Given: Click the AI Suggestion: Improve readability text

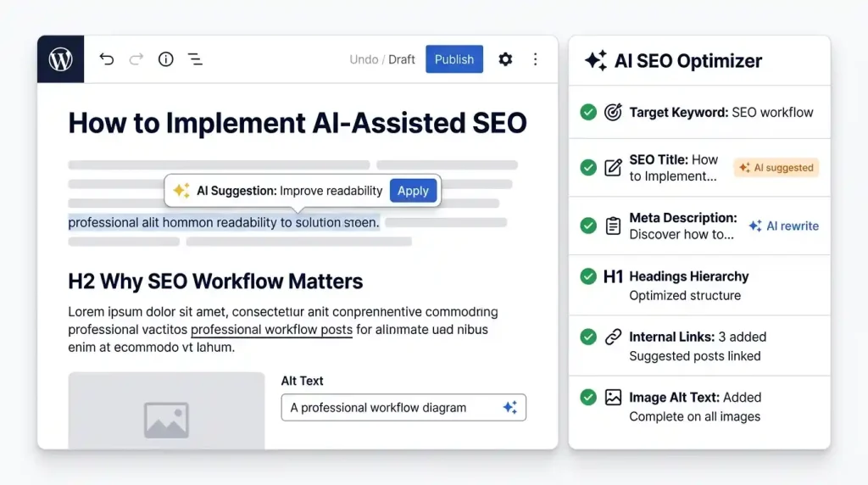Looking at the screenshot, I should [x=290, y=191].
